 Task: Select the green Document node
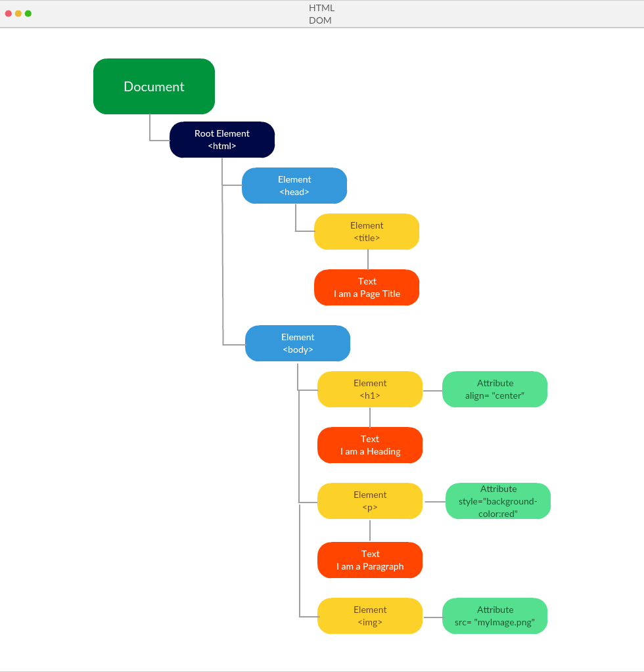(x=154, y=86)
